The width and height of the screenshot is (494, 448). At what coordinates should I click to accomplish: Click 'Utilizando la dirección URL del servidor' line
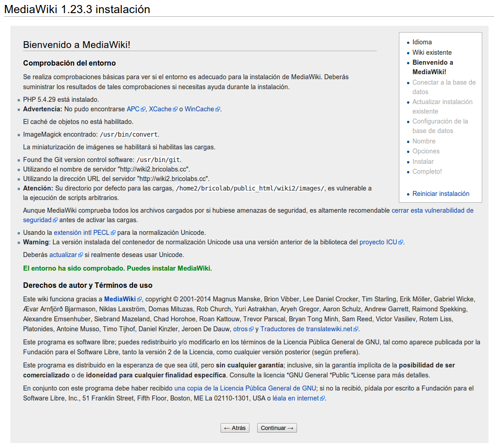pyautogui.click(x=116, y=178)
